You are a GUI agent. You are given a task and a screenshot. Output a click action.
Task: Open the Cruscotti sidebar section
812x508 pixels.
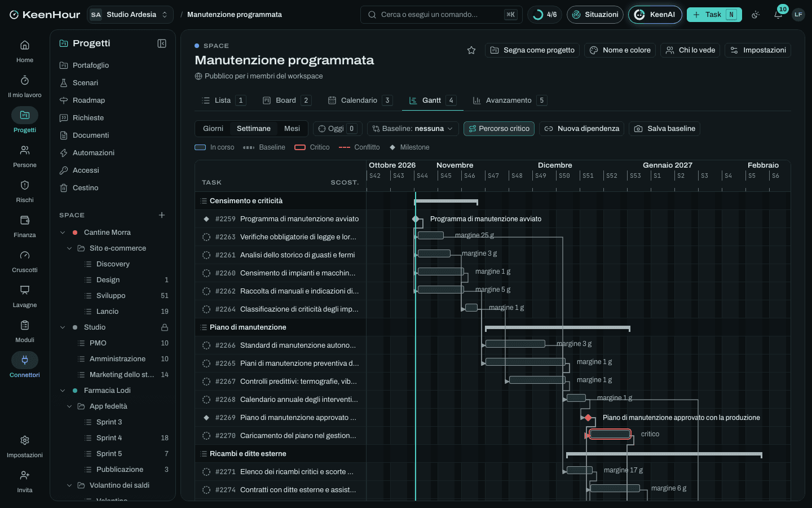(25, 261)
